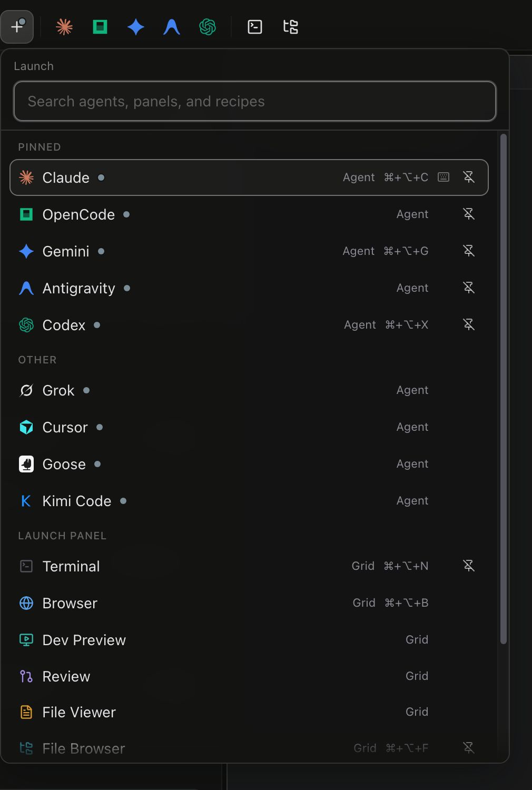Click the keyboard shortcut icon on Claude row
Screen dimensions: 532x790
click(x=444, y=177)
